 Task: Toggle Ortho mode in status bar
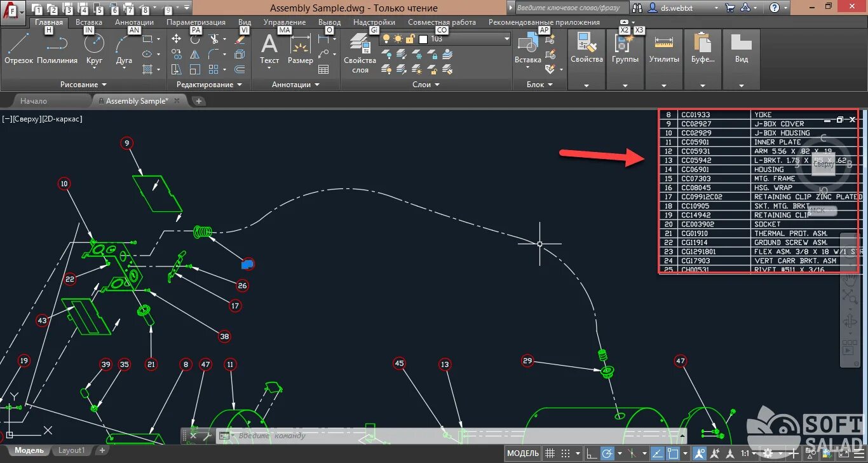coord(592,453)
